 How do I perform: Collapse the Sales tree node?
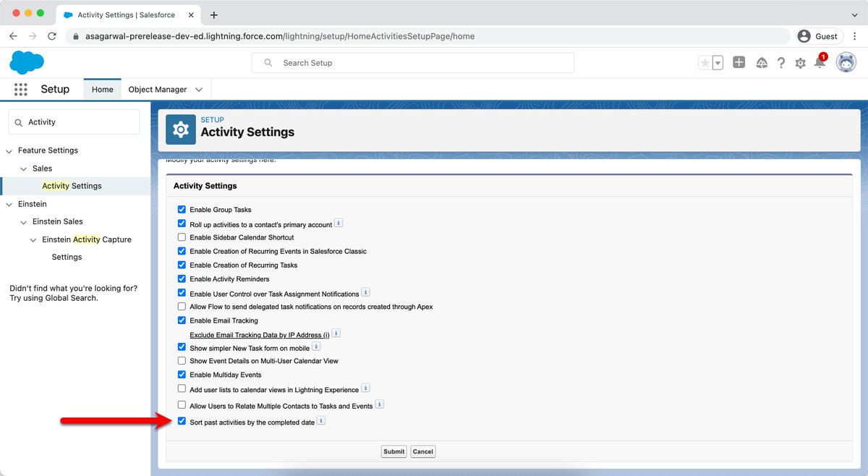(24, 169)
